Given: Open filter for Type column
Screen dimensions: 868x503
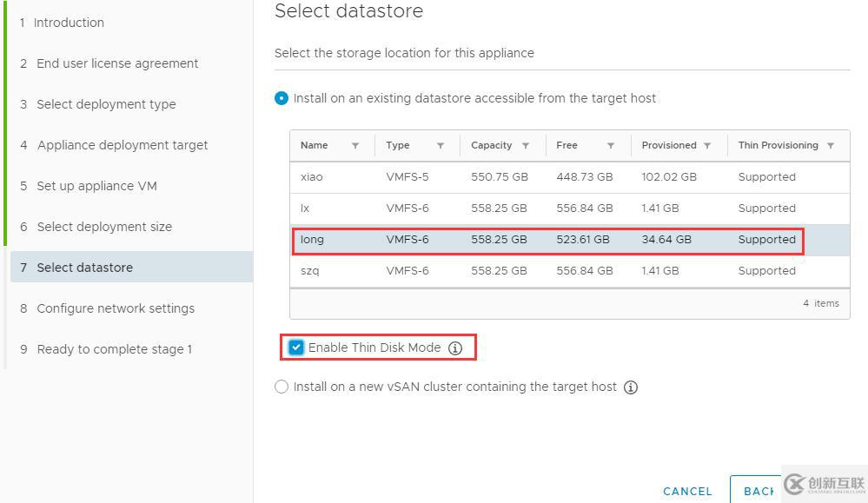Looking at the screenshot, I should click(441, 146).
